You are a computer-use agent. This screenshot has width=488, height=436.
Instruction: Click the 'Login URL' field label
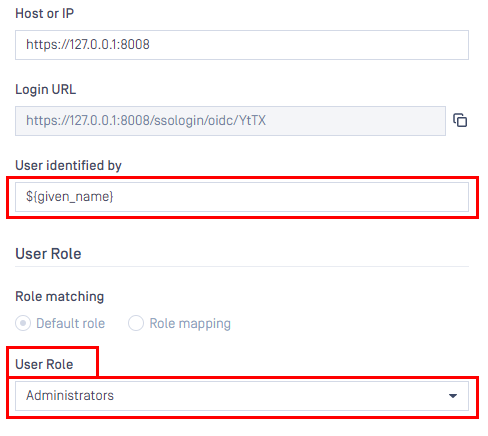pos(46,89)
